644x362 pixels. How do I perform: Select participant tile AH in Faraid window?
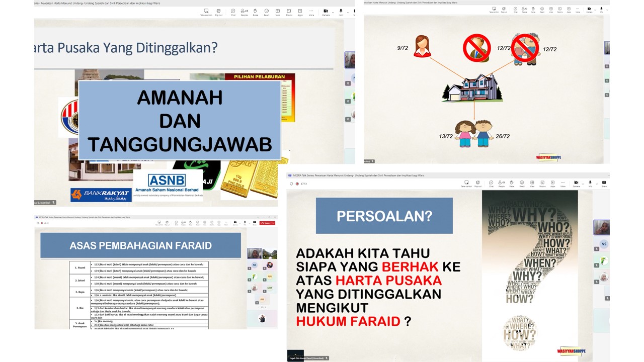[262, 299]
